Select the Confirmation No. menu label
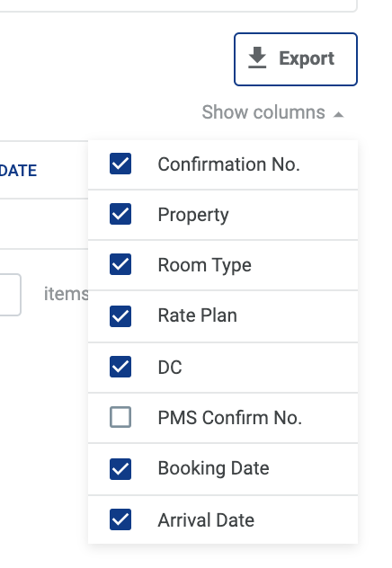 pos(228,164)
